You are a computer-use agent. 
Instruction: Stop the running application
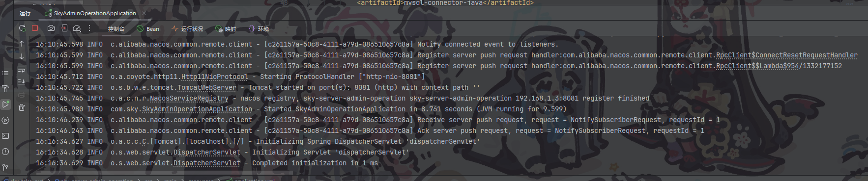tap(35, 28)
